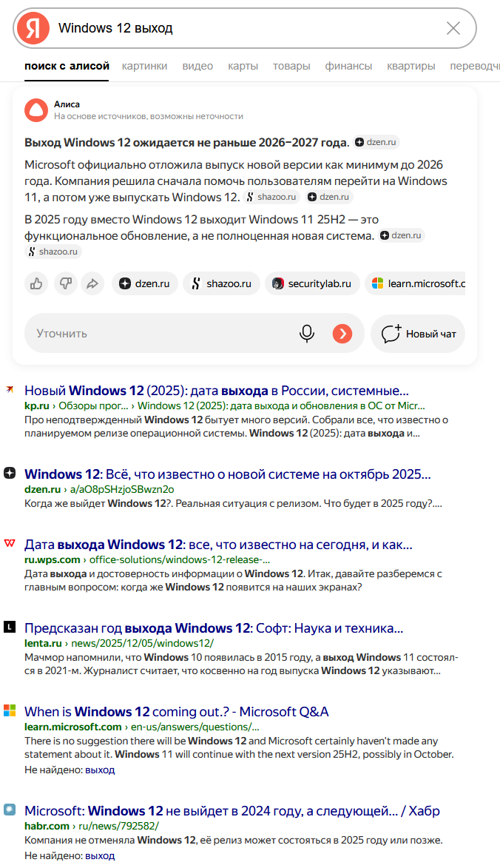Image resolution: width=500 pixels, height=868 pixels.
Task: Click 'выход' under the Habr result
Action: point(100,856)
